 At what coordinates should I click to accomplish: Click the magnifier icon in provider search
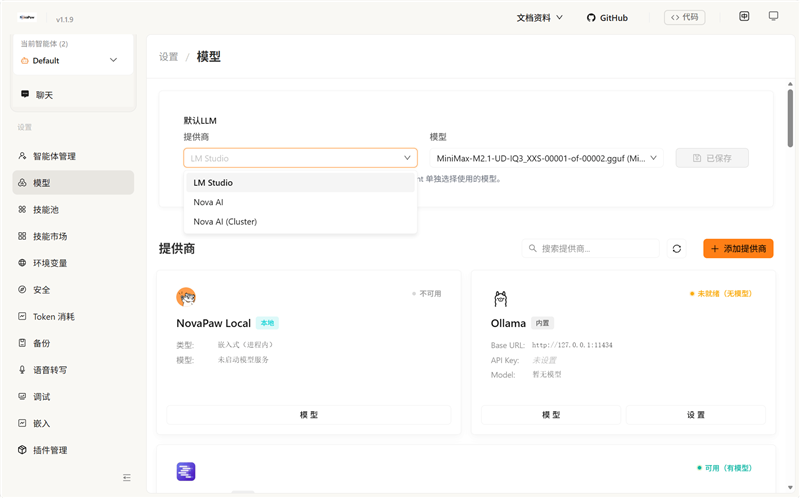[x=532, y=248]
